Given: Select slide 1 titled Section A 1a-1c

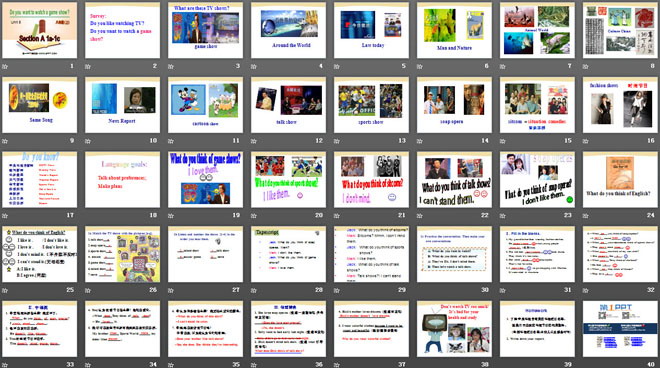Looking at the screenshot, I should [x=40, y=30].
